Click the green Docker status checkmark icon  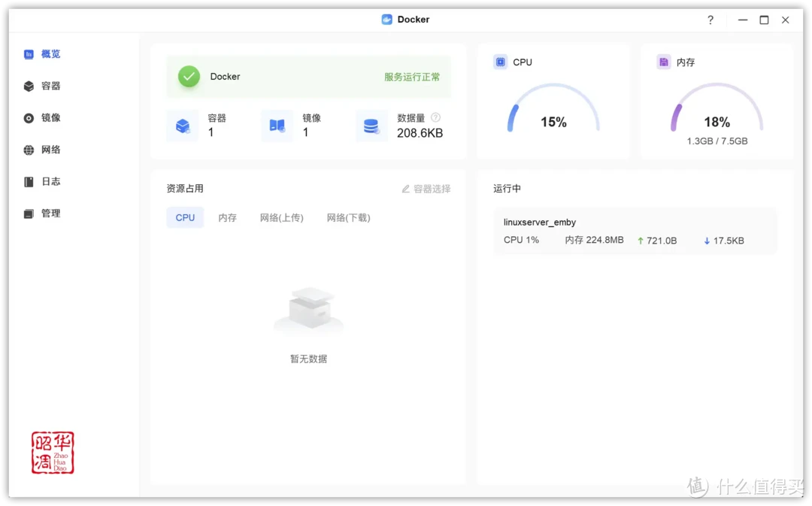coord(189,76)
